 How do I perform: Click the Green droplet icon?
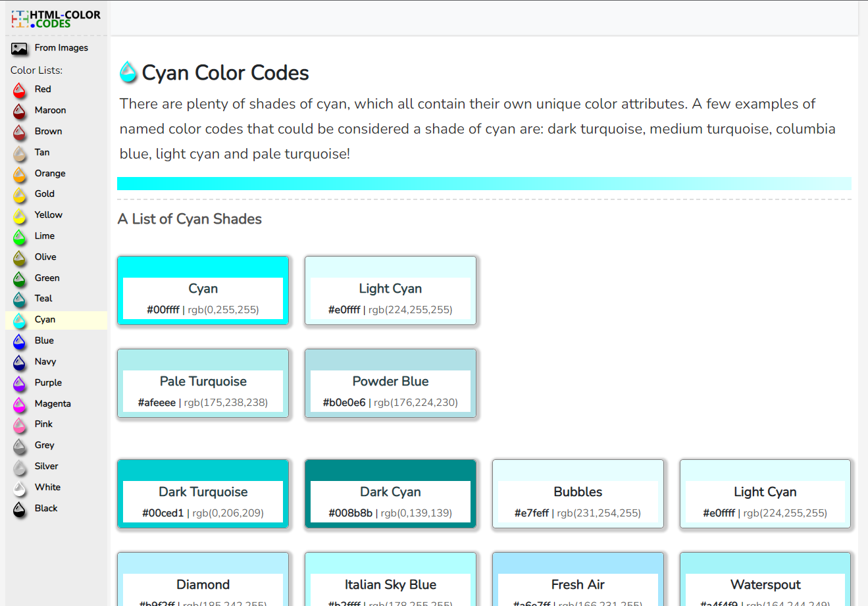tap(20, 279)
